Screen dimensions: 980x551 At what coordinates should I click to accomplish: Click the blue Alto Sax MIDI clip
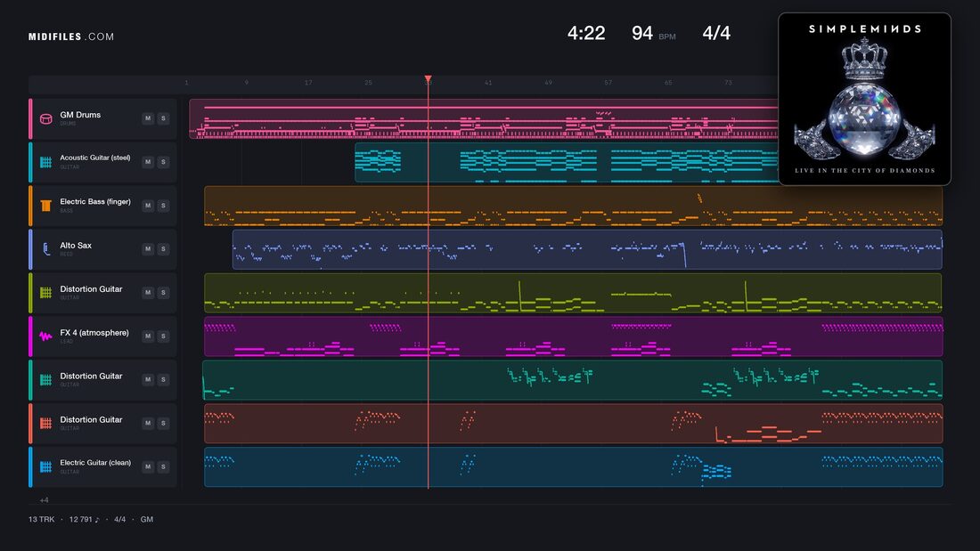click(x=587, y=249)
